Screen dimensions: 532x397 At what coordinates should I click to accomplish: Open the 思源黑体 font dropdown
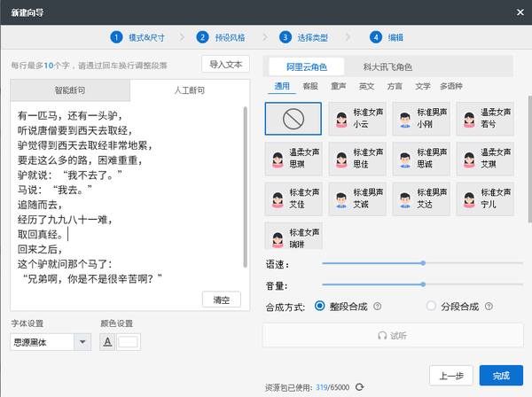click(82, 342)
